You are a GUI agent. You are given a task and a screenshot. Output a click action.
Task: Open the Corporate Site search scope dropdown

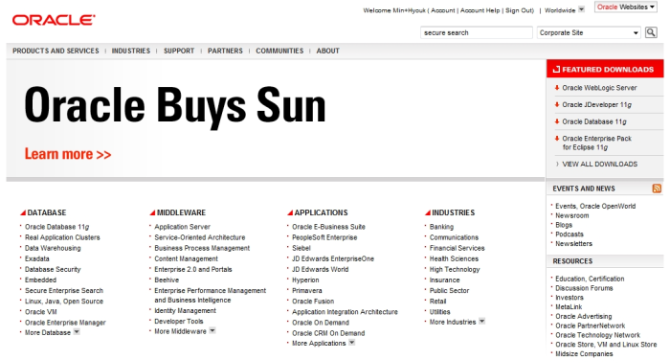(589, 33)
